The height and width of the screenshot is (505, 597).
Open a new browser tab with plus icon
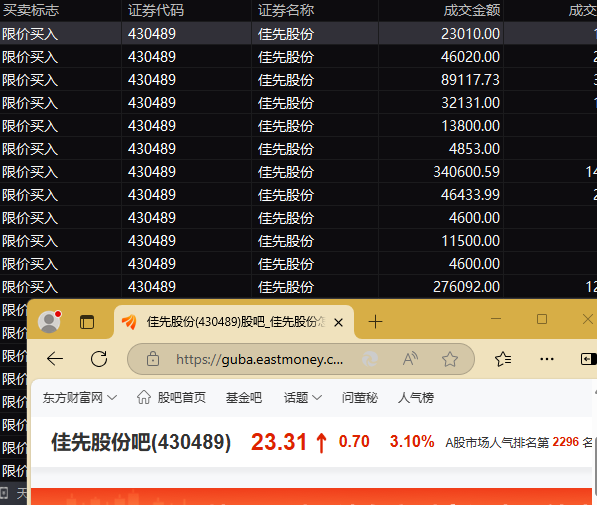coord(375,322)
